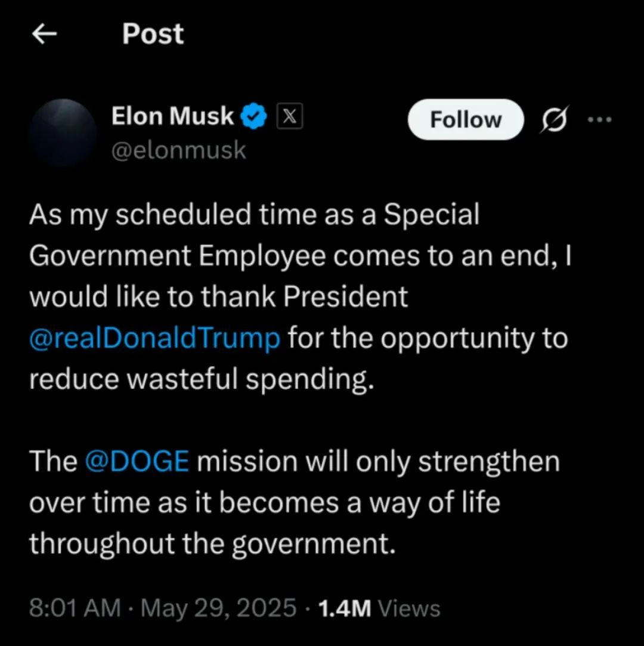Click the blue verified checkmark badge
The width and height of the screenshot is (644, 646).
click(x=253, y=117)
